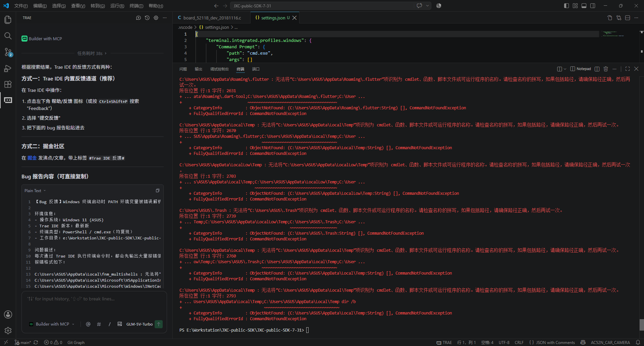Open slash commands in chat input
Image resolution: width=644 pixels, height=346 pixels.
[109, 324]
